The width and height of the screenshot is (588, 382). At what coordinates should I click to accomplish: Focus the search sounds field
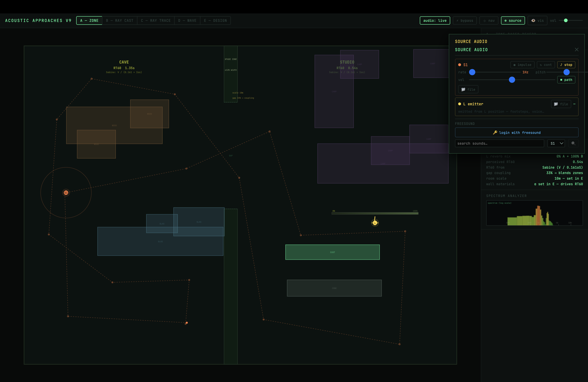[x=499, y=143]
